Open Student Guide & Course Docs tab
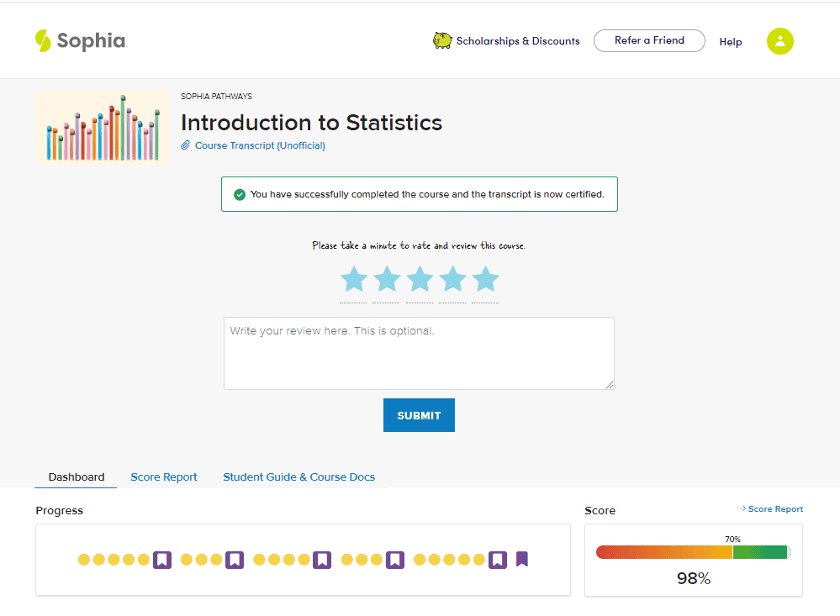 click(x=299, y=476)
